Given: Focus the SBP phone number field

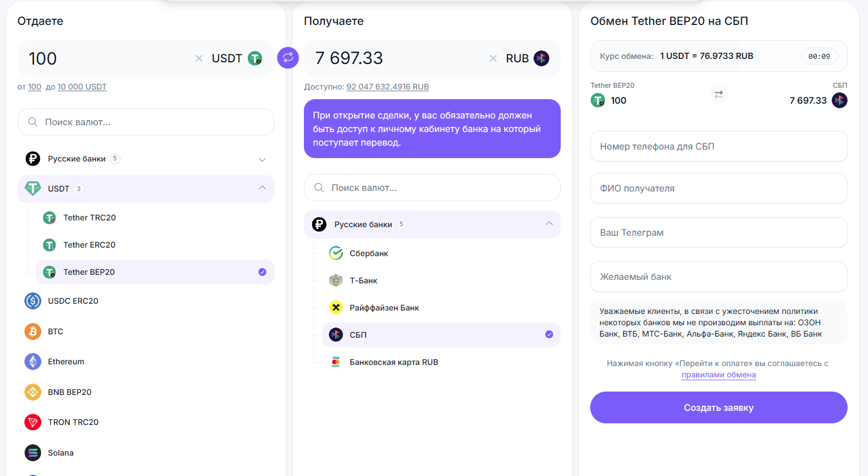Looking at the screenshot, I should pos(718,146).
